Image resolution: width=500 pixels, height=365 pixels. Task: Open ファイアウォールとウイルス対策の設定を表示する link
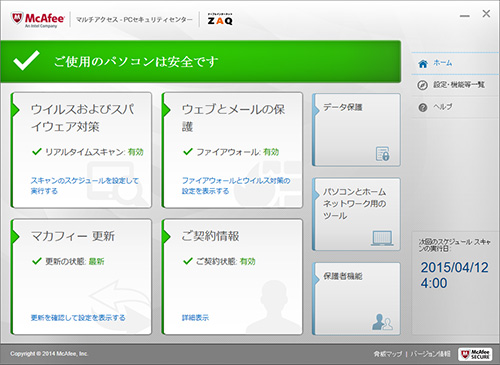coord(236,186)
